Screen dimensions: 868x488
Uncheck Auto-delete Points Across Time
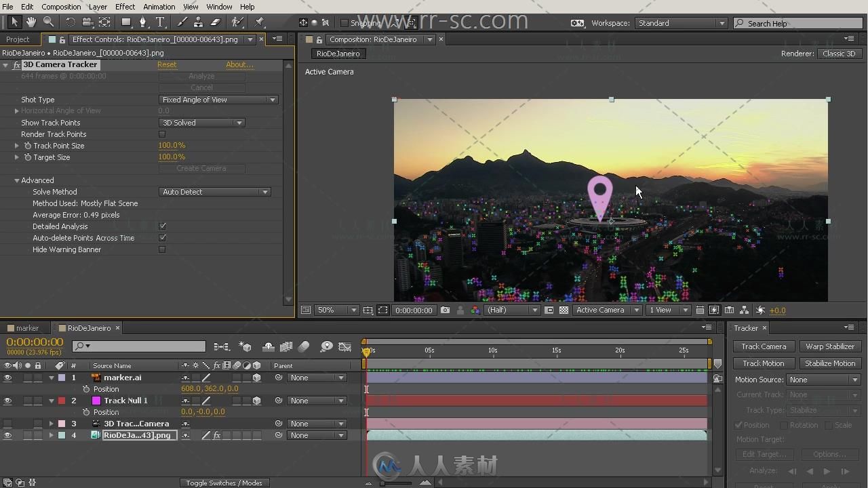(x=162, y=238)
